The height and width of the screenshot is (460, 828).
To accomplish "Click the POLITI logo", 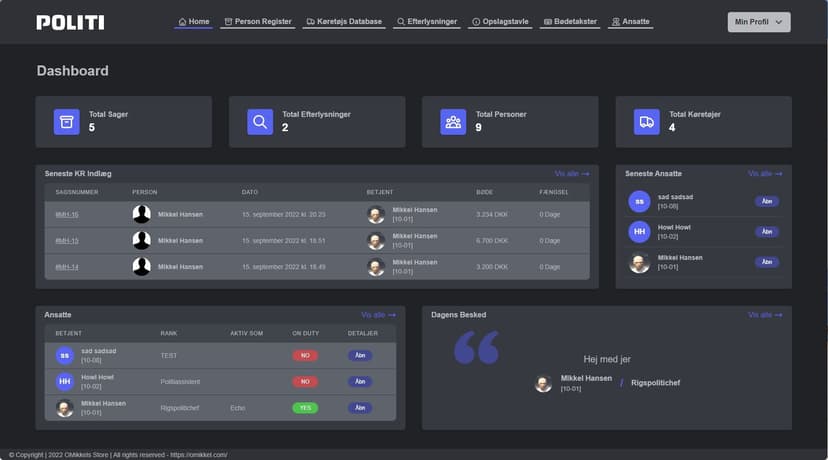I will pos(69,22).
